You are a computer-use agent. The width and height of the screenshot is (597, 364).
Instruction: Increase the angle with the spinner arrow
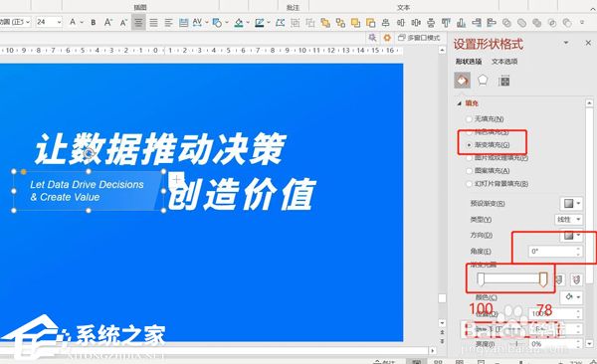[578, 249]
